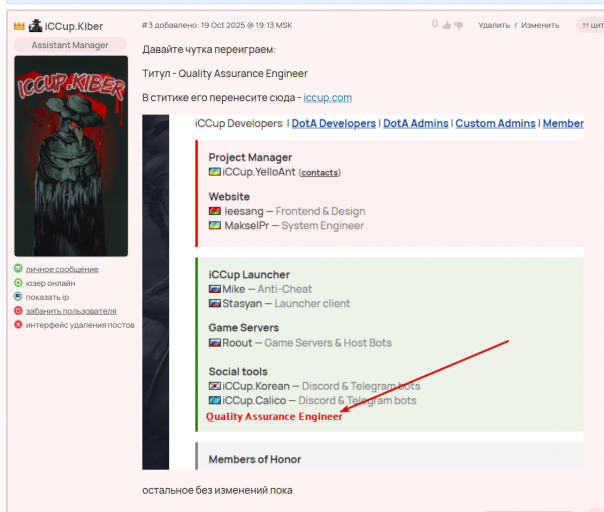Click the iCCup Launcher heading

(x=249, y=275)
